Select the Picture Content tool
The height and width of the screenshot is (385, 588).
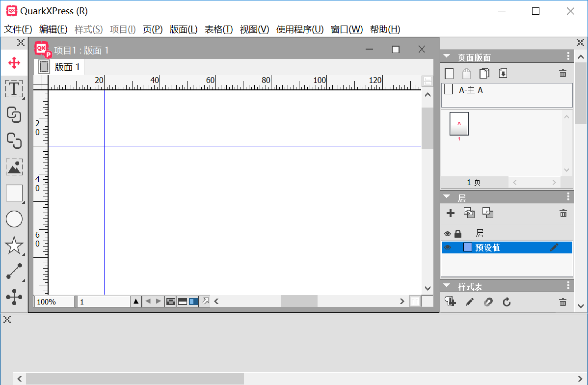click(14, 167)
